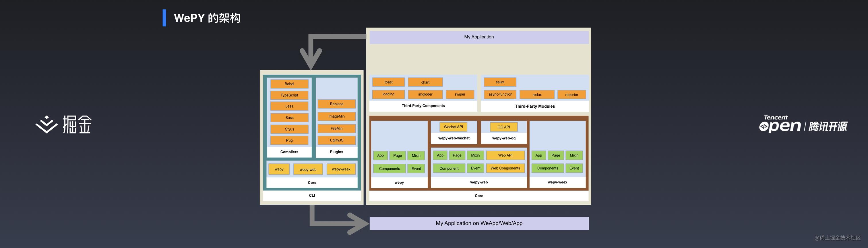Image resolution: width=868 pixels, height=248 pixels.
Task: Click the wepy-web-wechat label
Action: point(454,138)
